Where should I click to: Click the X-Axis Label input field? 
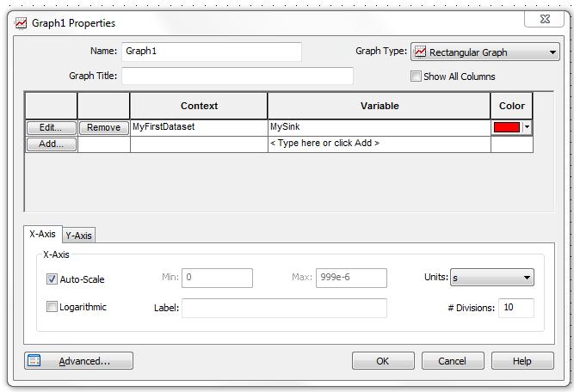[x=284, y=308]
